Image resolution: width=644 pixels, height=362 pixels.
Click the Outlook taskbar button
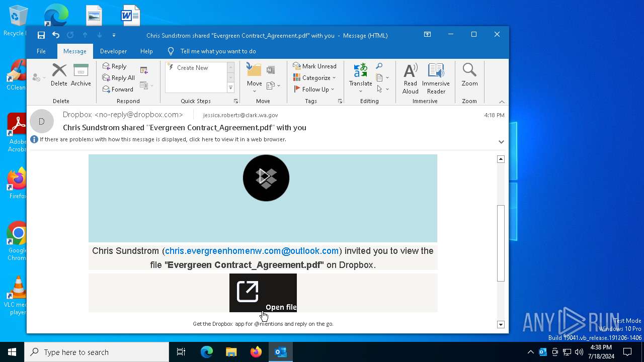[x=281, y=352]
